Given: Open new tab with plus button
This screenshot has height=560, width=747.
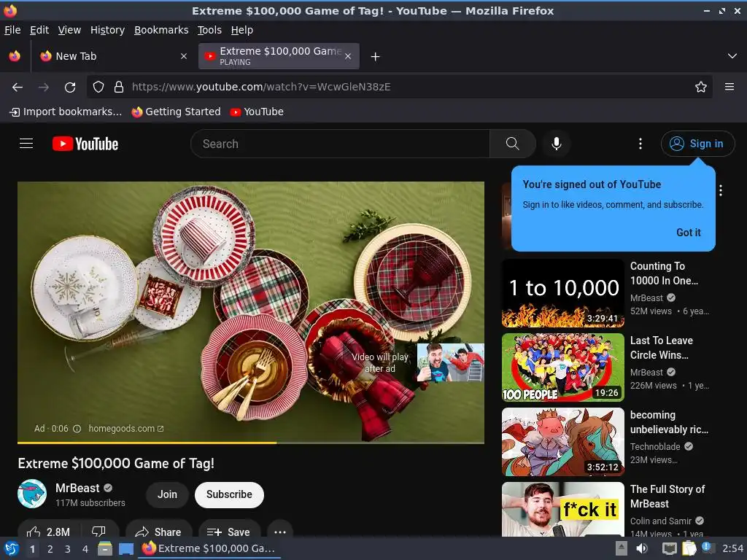Looking at the screenshot, I should tap(376, 57).
